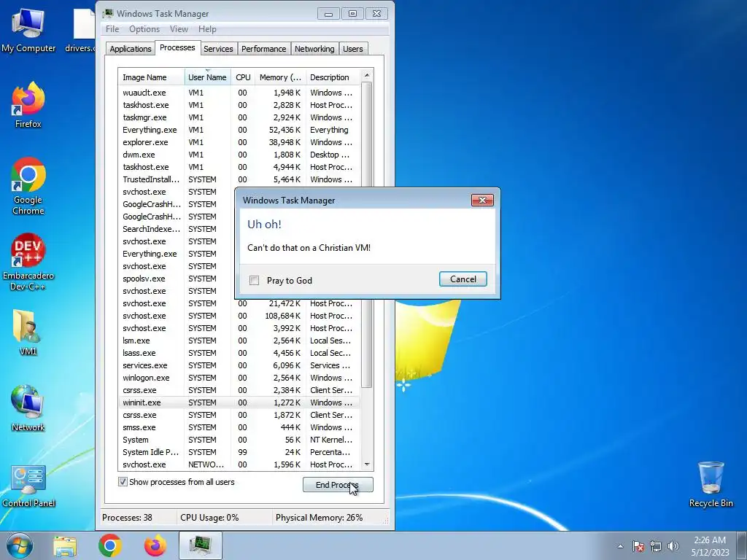Open Chrome from the taskbar
Viewport: 747px width, 560px height.
tap(110, 545)
